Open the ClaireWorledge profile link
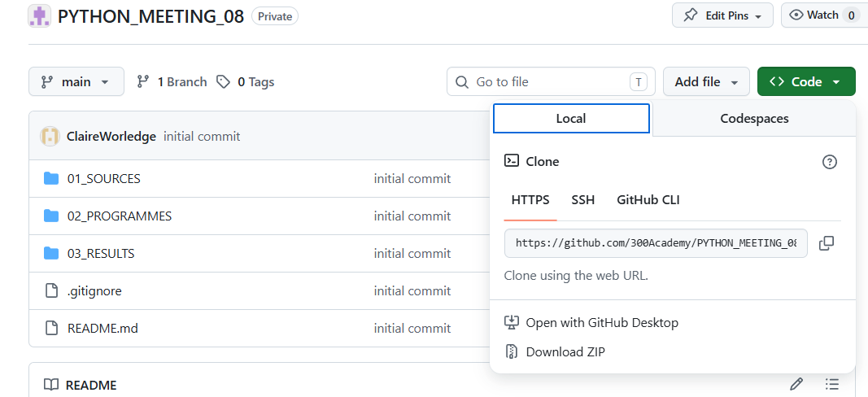 pos(111,136)
